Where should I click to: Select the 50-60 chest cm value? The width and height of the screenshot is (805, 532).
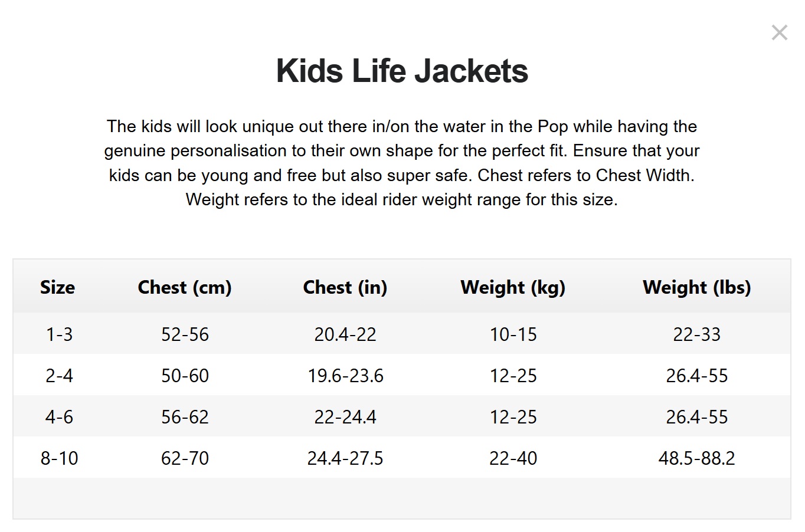[185, 376]
